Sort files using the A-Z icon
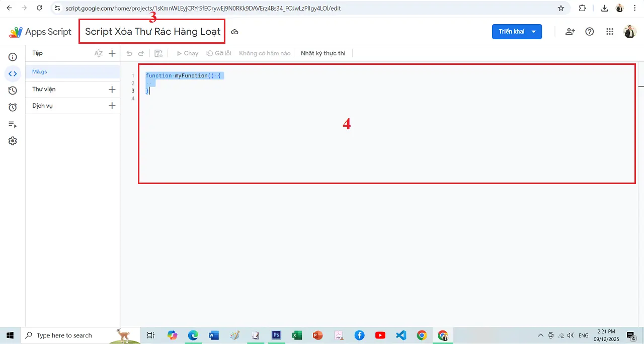 click(99, 53)
